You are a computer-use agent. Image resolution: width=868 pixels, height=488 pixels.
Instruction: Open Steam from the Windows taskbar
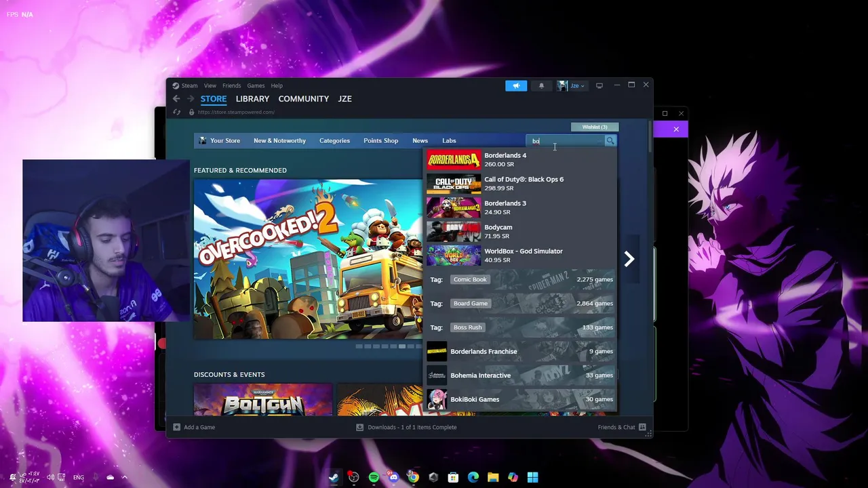point(334,477)
